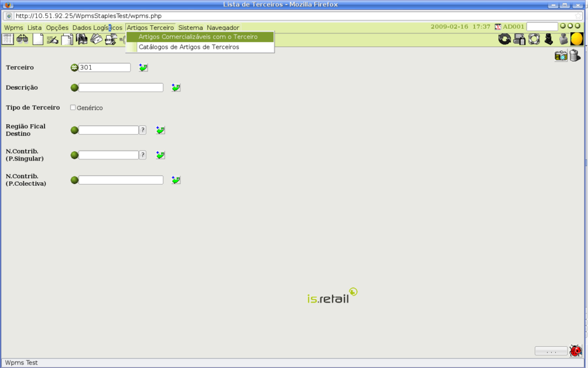The height and width of the screenshot is (368, 588).
Task: Click the N.Contrib. (P.Colectiva) input field
Action: click(x=121, y=180)
